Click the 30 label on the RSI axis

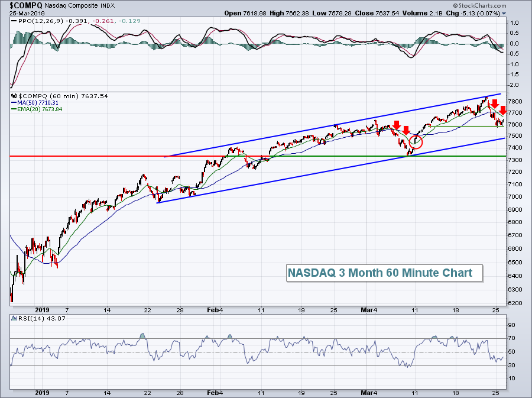pos(512,365)
